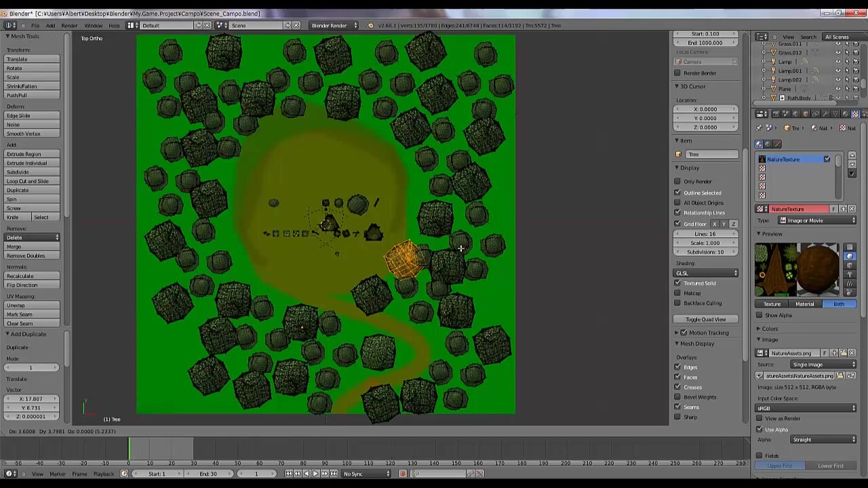Click the Toggle Quad View button
This screenshot has width=868, height=488.
(x=705, y=319)
